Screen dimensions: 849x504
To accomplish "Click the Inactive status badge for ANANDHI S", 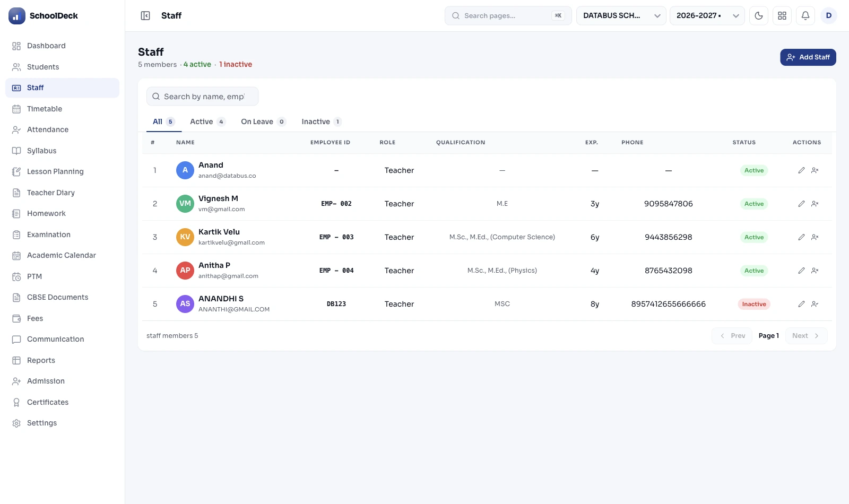I will click(754, 304).
